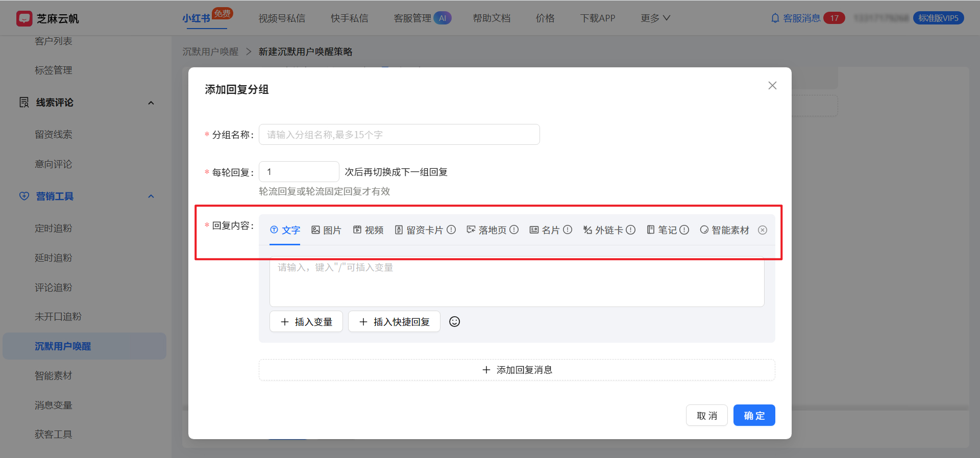Switch to the 视频 reply tab
Screen dimensions: 980x458
(368, 230)
